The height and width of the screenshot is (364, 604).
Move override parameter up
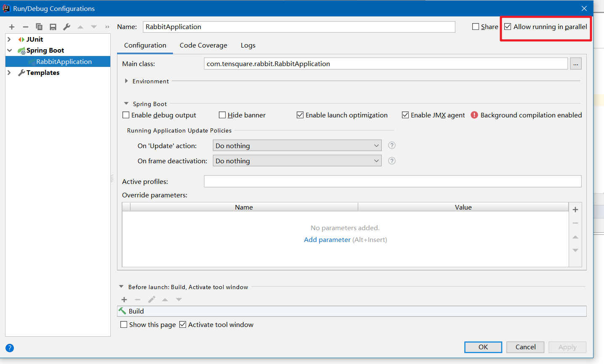pos(575,237)
